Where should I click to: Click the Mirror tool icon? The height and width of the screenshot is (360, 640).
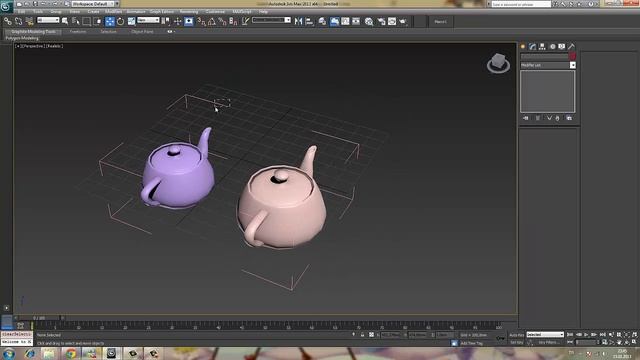[x=298, y=21]
